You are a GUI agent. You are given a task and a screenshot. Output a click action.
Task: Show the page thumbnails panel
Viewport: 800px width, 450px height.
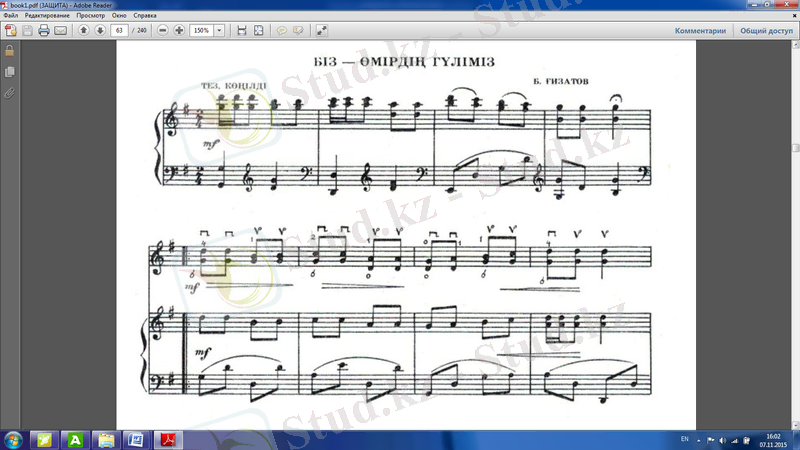coord(10,72)
